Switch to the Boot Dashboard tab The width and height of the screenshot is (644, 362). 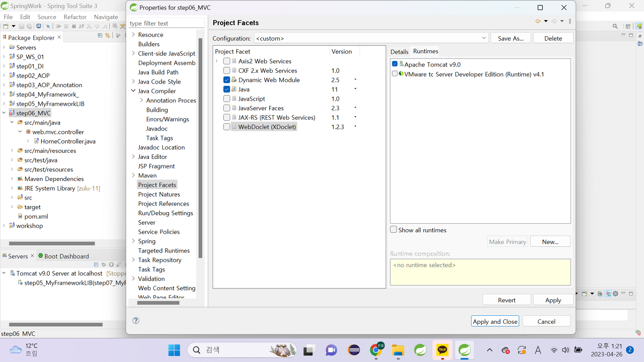tap(63, 256)
